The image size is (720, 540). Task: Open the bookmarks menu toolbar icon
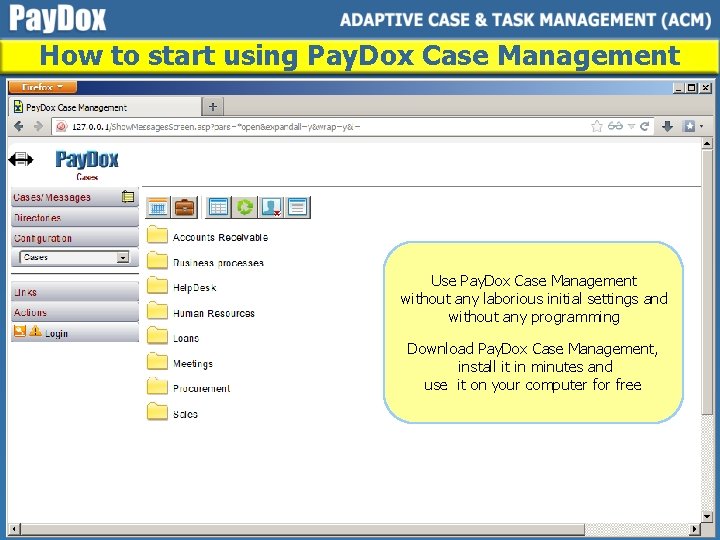click(692, 126)
